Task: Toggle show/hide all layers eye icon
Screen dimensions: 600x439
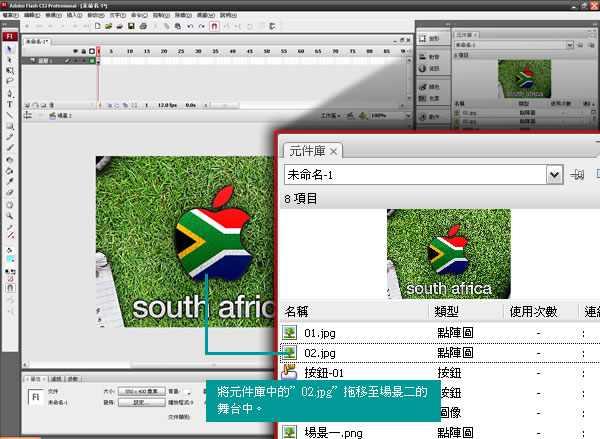Action: tap(75, 51)
